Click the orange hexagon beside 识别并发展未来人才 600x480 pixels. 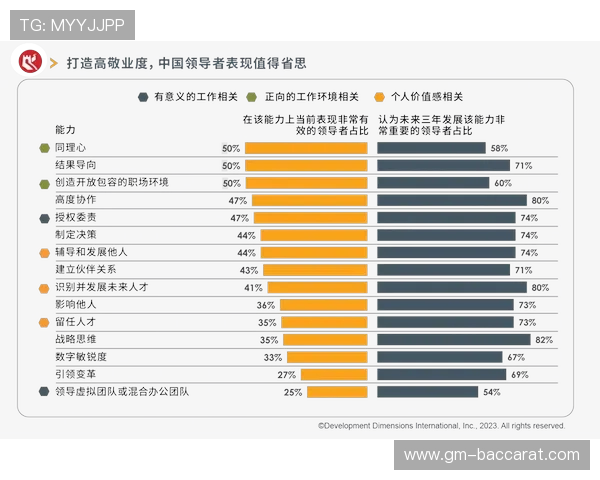tap(44, 287)
